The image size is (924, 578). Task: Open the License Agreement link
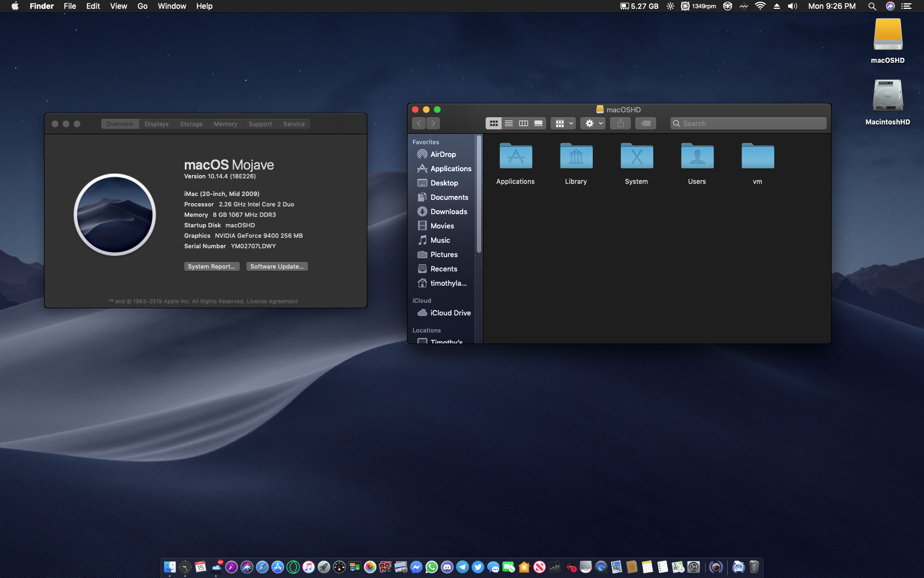tap(272, 301)
